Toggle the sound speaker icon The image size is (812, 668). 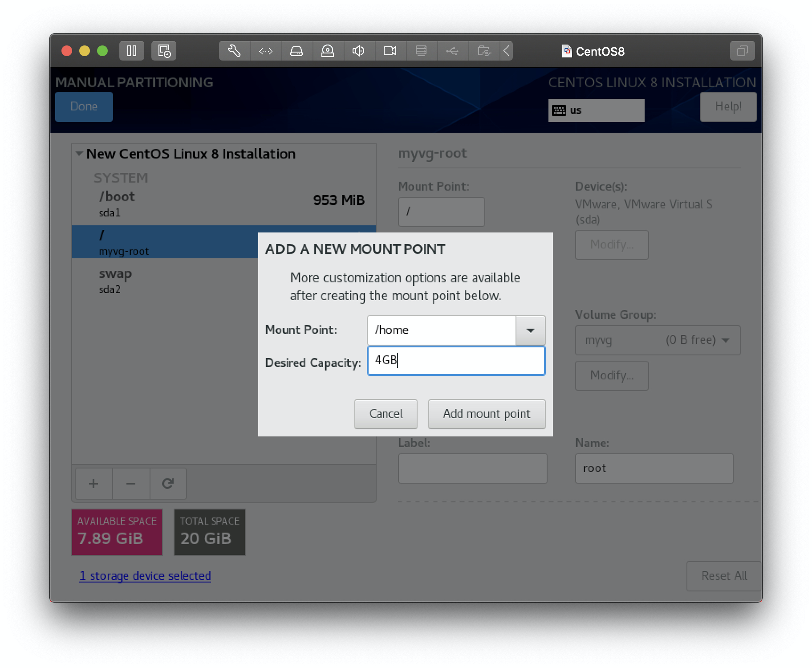[359, 51]
